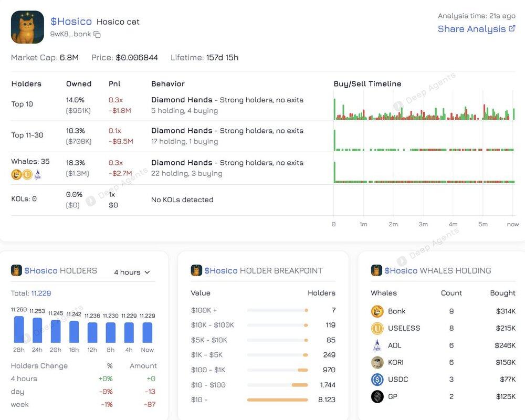525x420 pixels.
Task: Click the USELESS coin badge under Whales: 35
Action: click(x=27, y=174)
